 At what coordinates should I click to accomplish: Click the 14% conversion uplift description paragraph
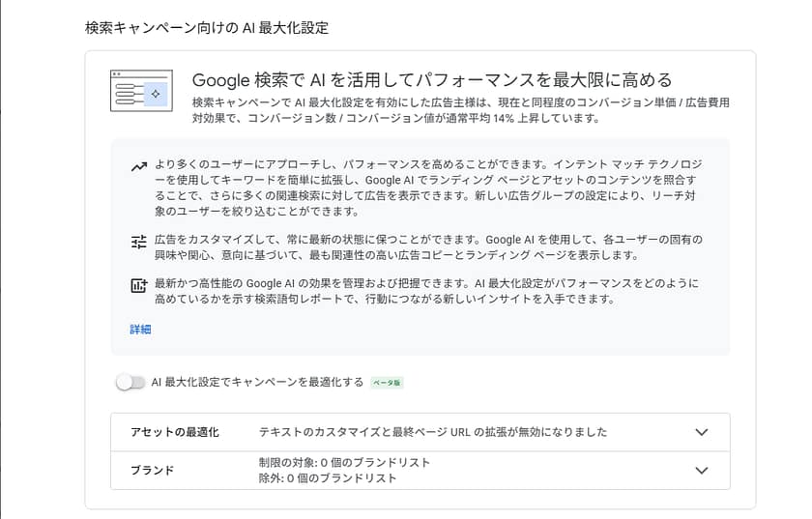point(460,110)
